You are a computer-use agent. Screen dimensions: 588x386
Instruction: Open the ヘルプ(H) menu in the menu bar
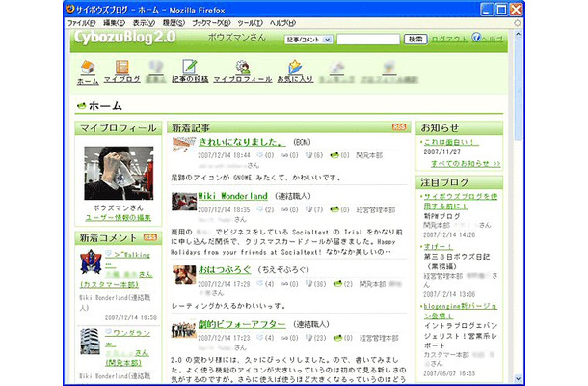tap(282, 23)
